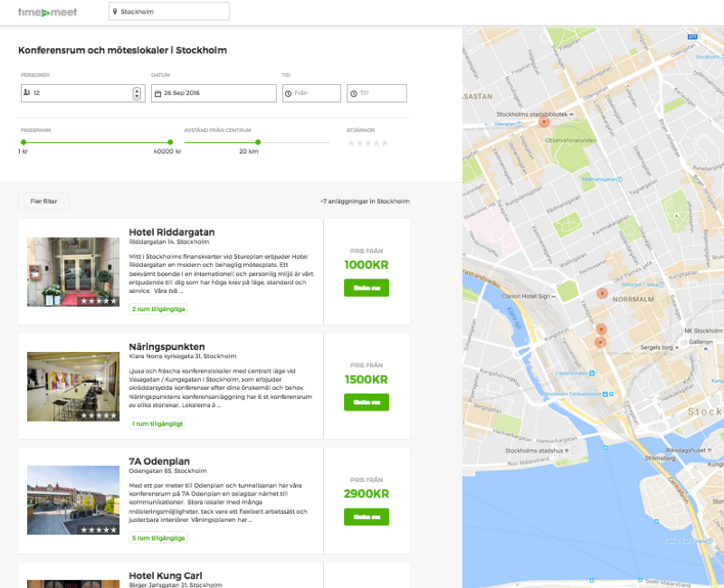The height and width of the screenshot is (588, 724).
Task: Open the Från time dropdown
Action: coord(311,93)
